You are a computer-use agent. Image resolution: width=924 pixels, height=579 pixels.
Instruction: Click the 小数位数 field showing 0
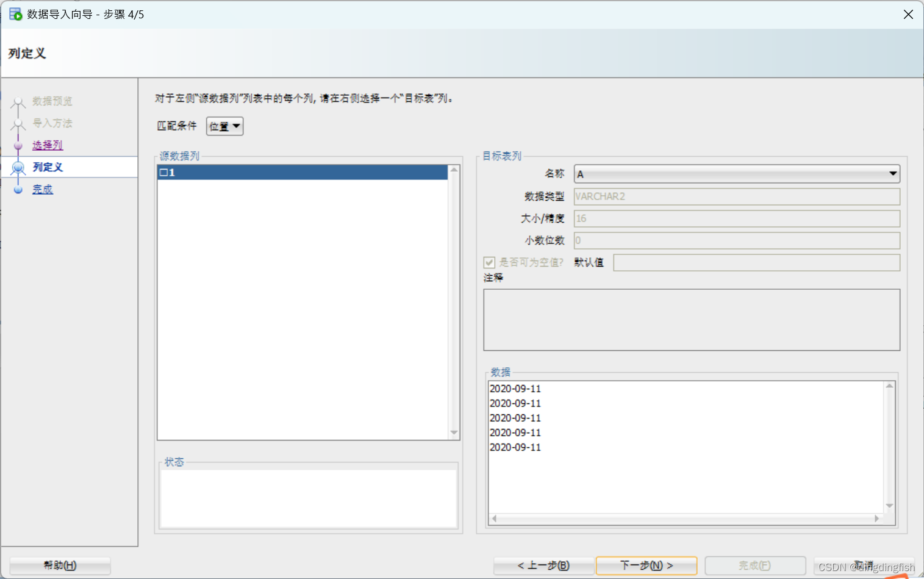pyautogui.click(x=737, y=240)
